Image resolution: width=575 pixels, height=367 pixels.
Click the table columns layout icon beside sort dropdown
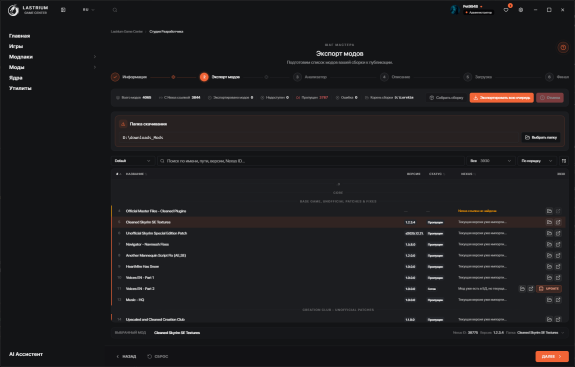pyautogui.click(x=564, y=161)
